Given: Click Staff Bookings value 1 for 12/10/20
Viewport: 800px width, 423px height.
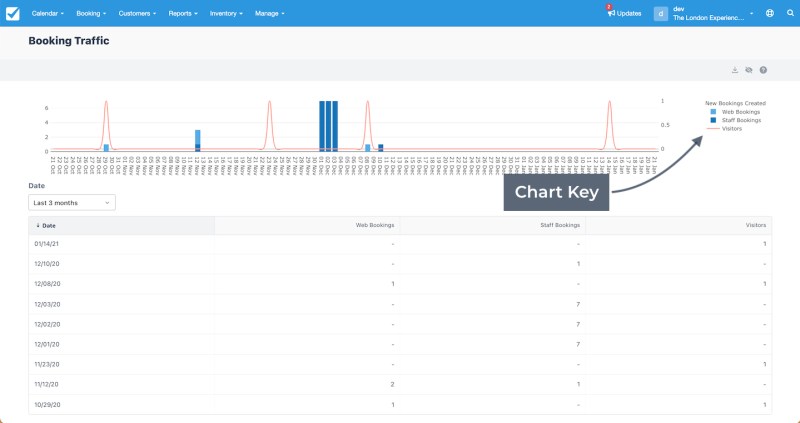Looking at the screenshot, I should tap(578, 264).
